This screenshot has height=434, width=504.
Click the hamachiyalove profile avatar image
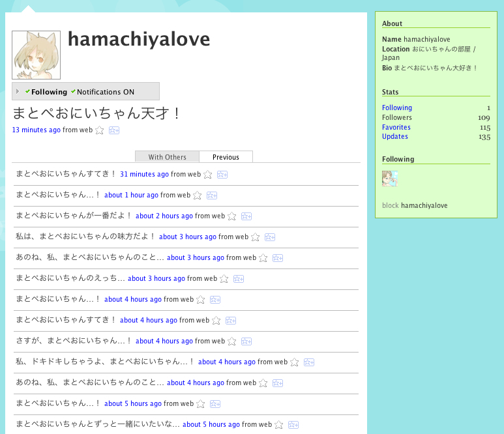(x=37, y=55)
